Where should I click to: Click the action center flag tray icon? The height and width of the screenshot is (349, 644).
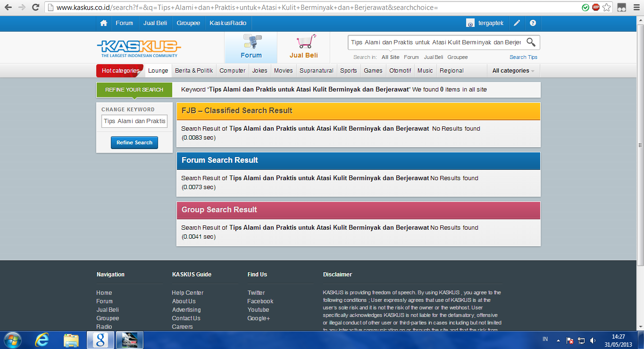(570, 340)
